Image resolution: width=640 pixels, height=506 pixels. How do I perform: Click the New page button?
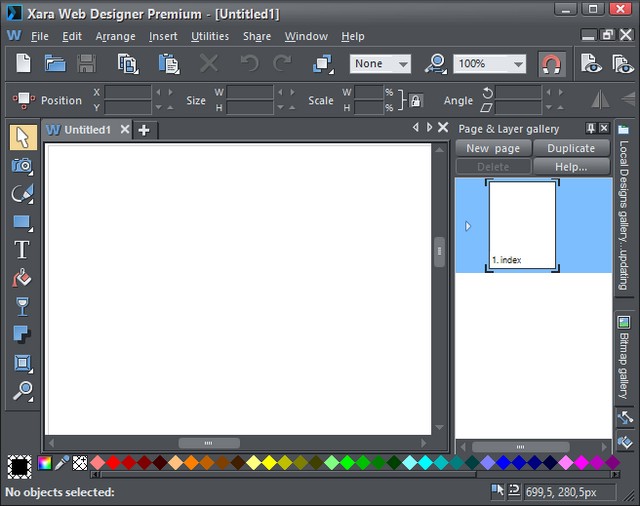point(493,148)
